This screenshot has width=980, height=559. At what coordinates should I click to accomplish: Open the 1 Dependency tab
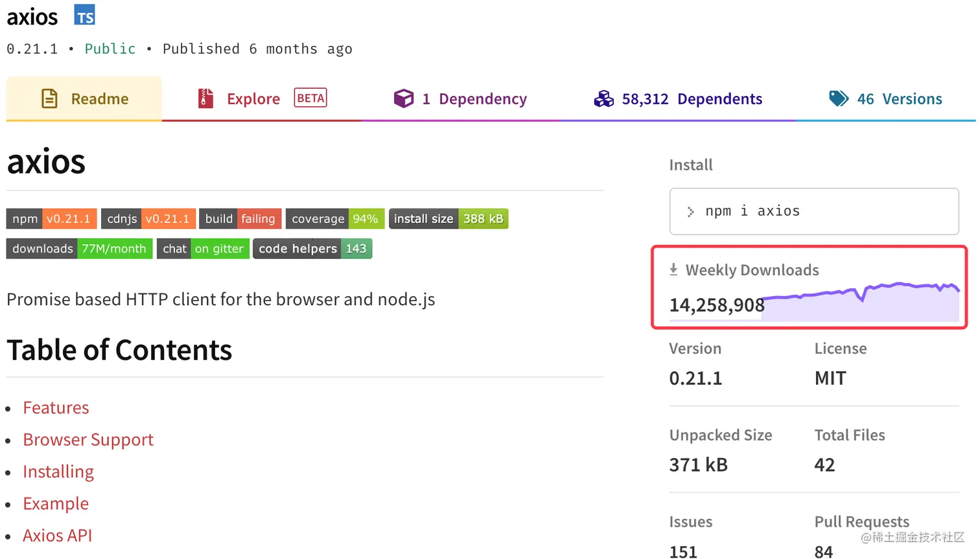(460, 98)
